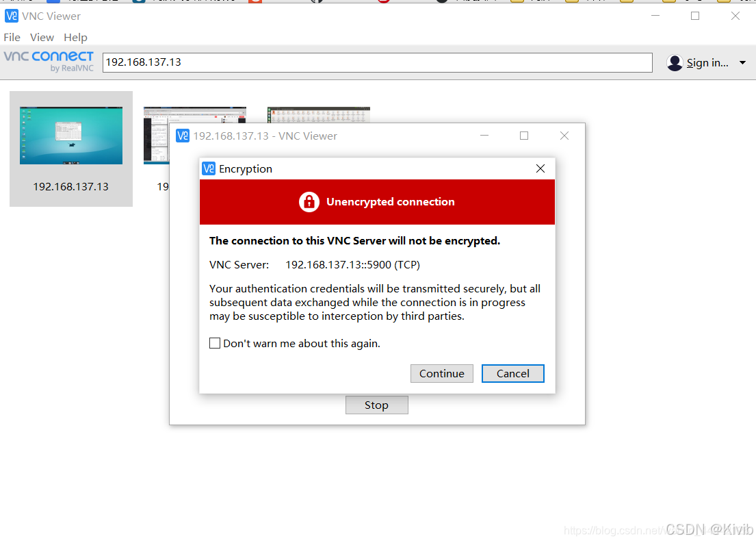Select the 192.168.137.13 teal desktop thumbnail
The width and height of the screenshot is (756, 543).
tap(71, 136)
